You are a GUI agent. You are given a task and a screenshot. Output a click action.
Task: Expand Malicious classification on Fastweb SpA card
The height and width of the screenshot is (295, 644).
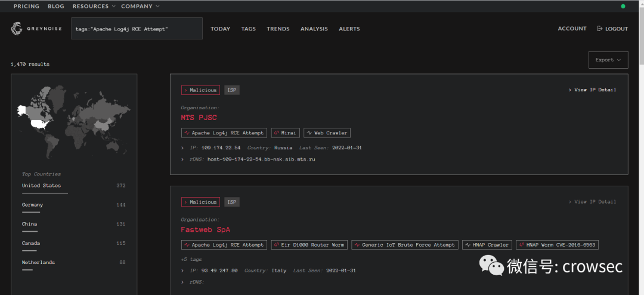(x=200, y=202)
